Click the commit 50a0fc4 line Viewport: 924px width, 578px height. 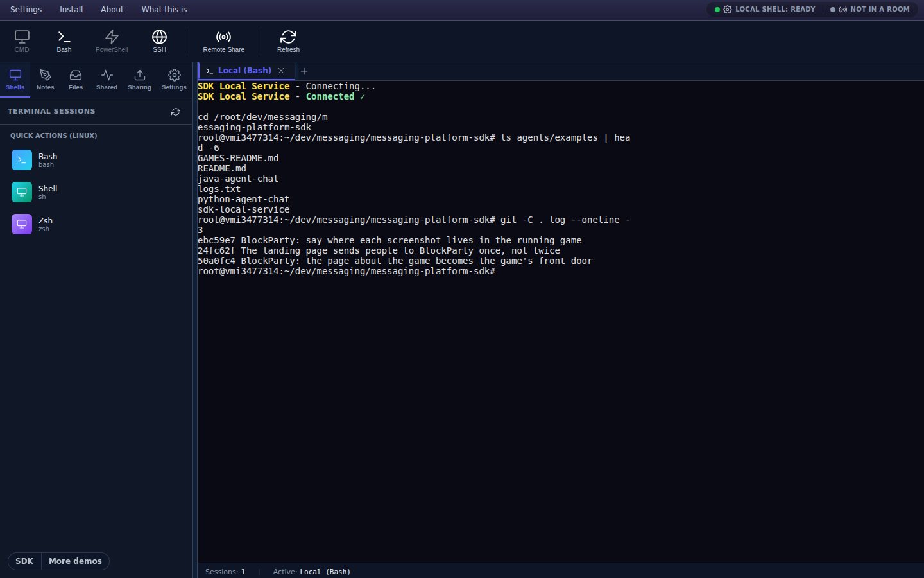pyautogui.click(x=395, y=261)
